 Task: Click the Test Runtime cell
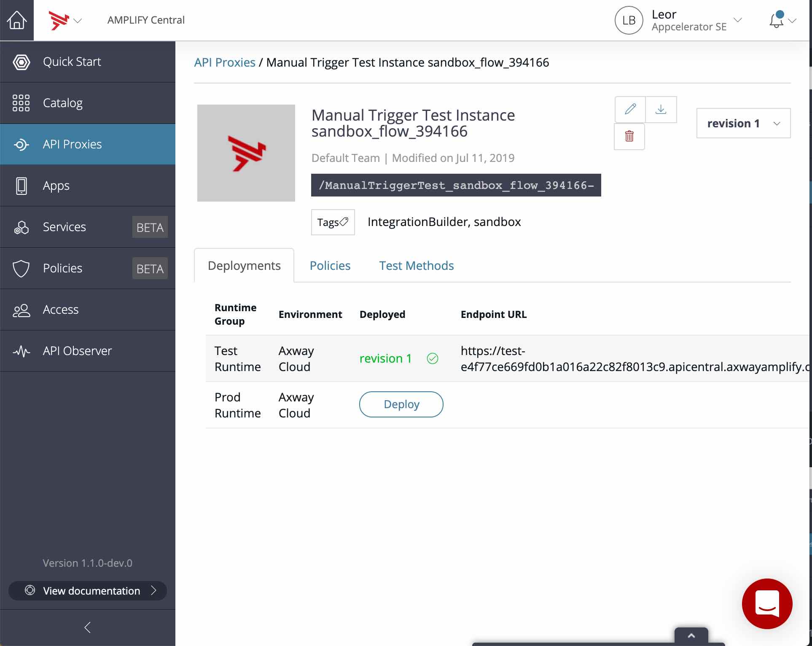pos(238,358)
